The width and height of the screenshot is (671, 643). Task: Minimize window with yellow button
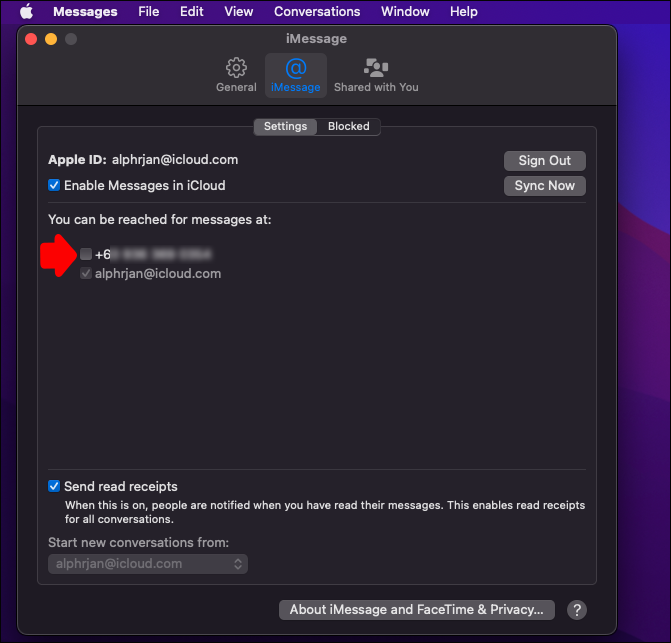pyautogui.click(x=51, y=39)
